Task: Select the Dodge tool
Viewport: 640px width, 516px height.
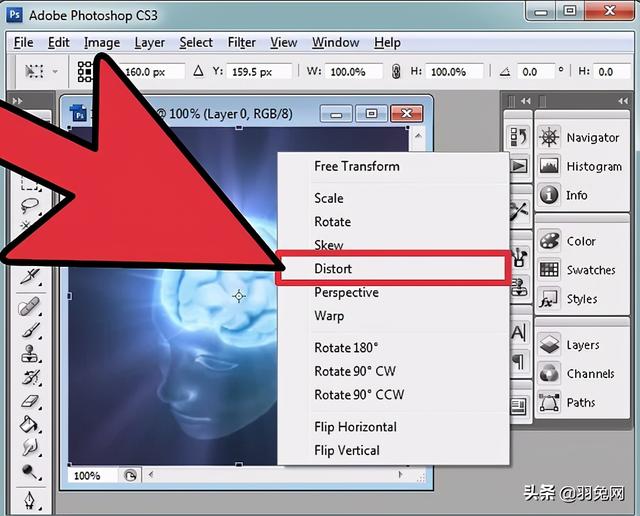Action: [30, 472]
